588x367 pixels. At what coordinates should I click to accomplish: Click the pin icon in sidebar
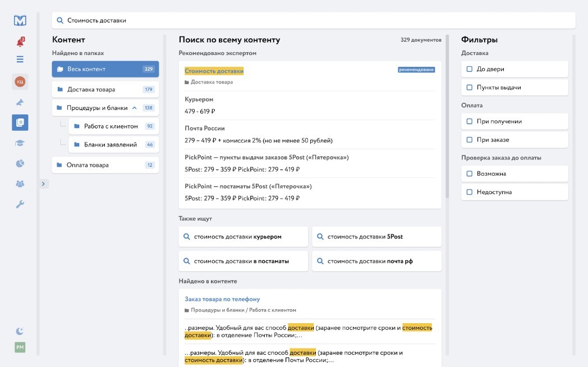(20, 102)
